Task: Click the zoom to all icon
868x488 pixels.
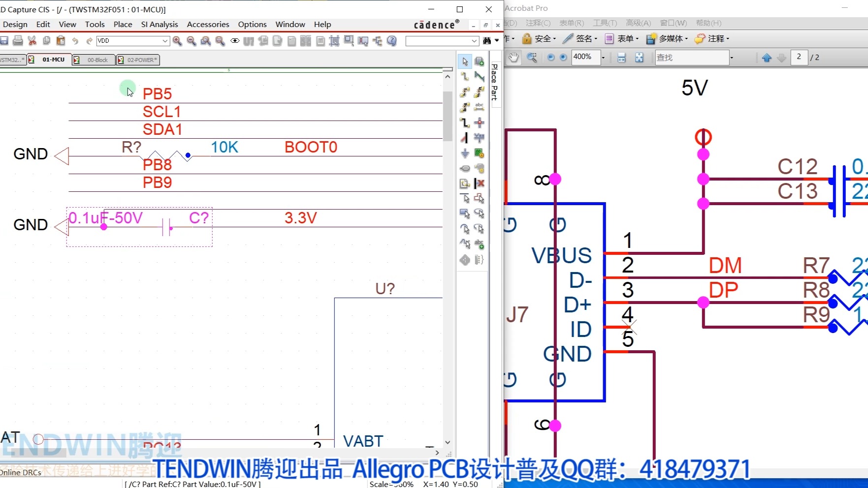Action: pyautogui.click(x=220, y=41)
